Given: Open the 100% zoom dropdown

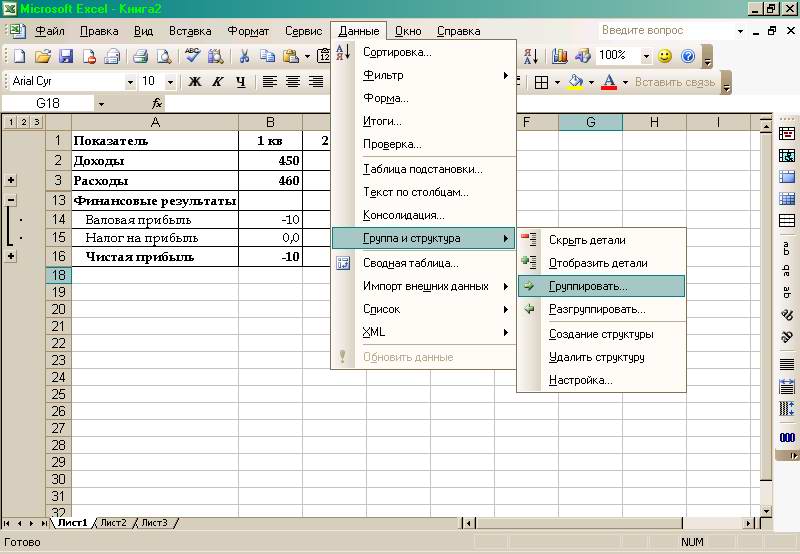Looking at the screenshot, I should (646, 56).
